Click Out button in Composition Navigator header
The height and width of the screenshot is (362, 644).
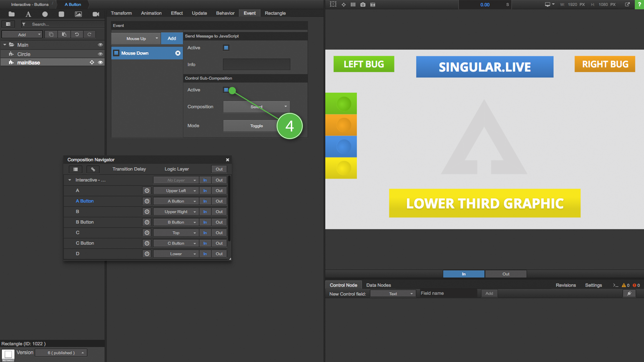click(219, 169)
